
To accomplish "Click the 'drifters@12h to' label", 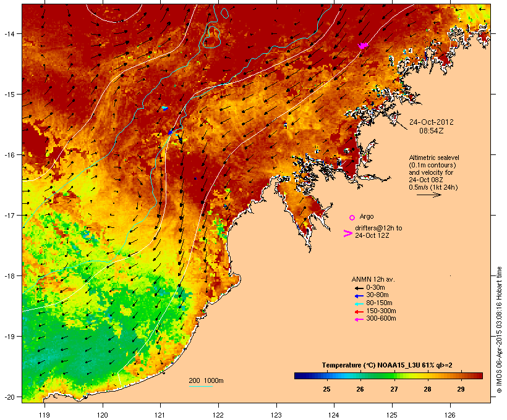I will 378,228.
